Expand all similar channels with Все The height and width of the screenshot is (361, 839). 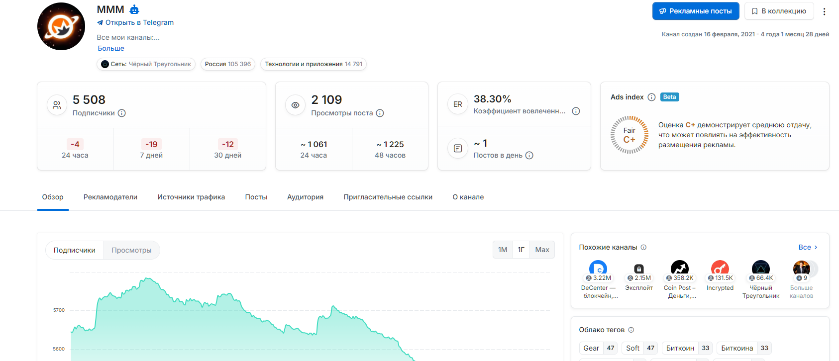coord(808,248)
